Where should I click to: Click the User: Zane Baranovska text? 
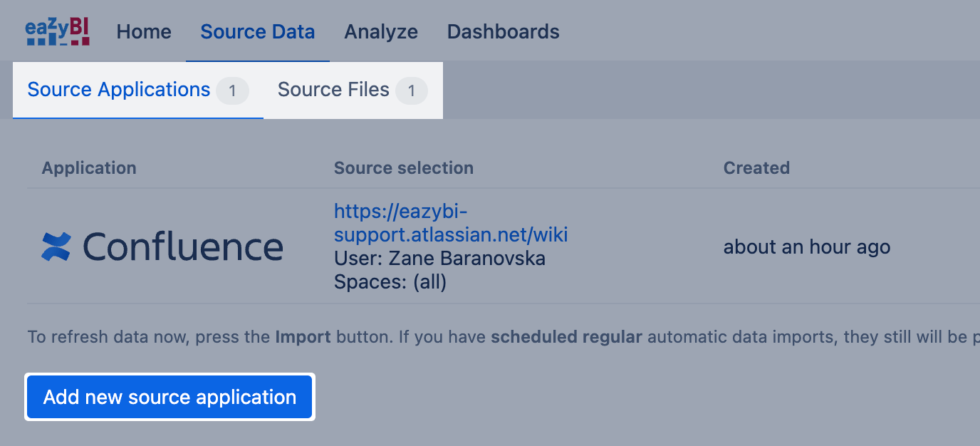(x=439, y=258)
